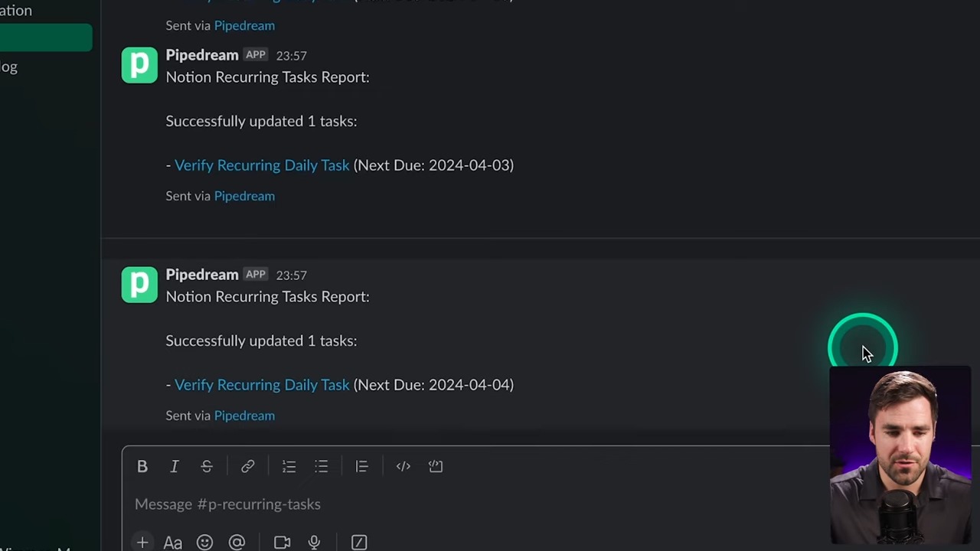Apply blockquote formatting in composer
This screenshot has width=980, height=551.
[x=361, y=466]
